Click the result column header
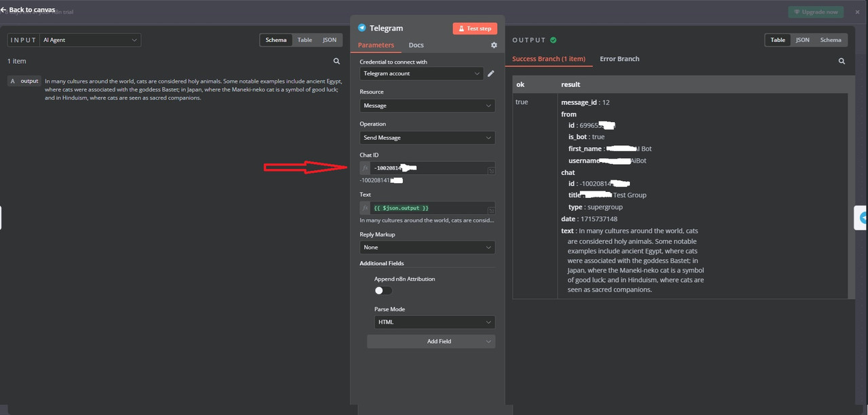The width and height of the screenshot is (868, 415). point(570,85)
